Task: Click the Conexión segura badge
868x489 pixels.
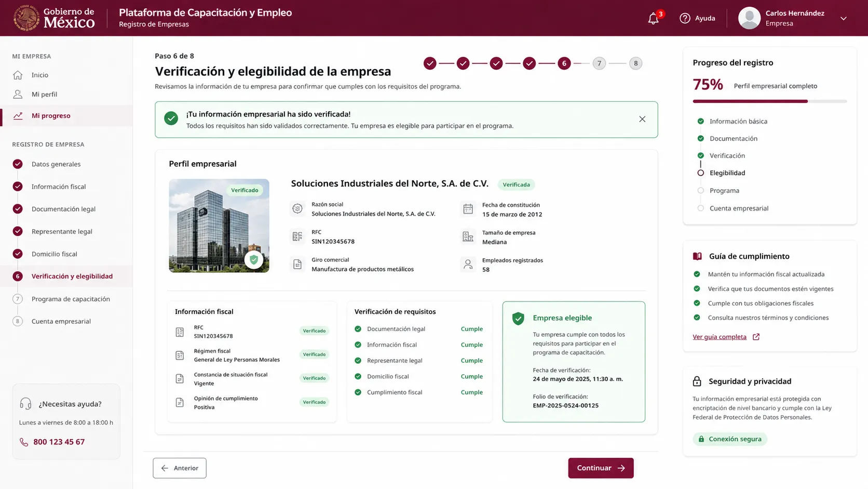Action: 730,439
